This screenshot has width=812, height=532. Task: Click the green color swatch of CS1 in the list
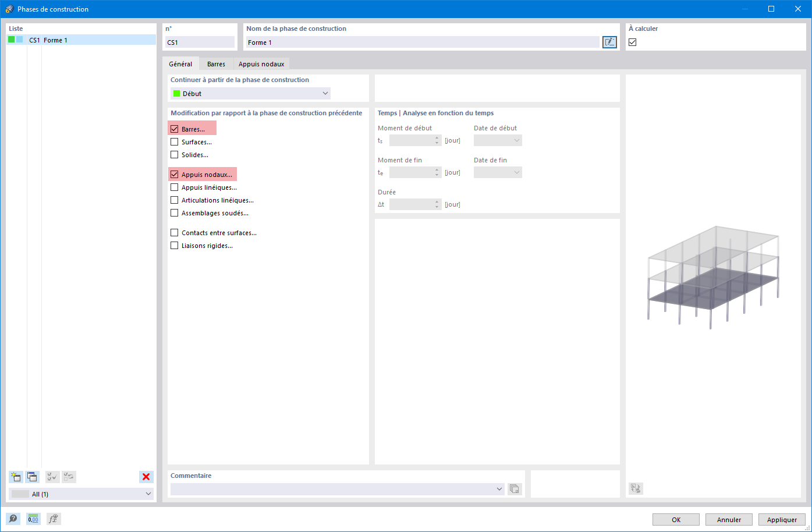12,40
